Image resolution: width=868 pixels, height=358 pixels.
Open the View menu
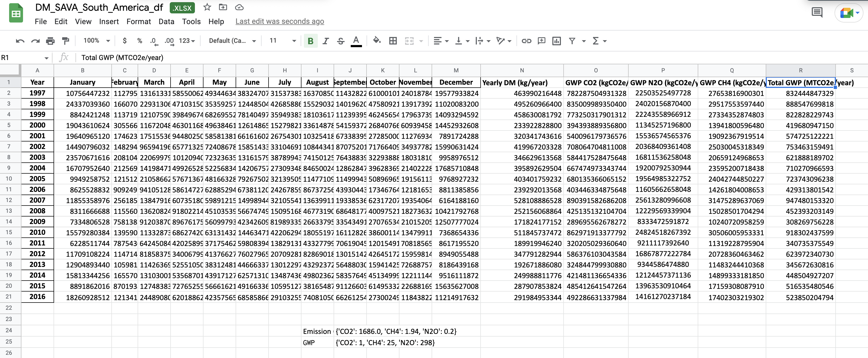tap(83, 22)
